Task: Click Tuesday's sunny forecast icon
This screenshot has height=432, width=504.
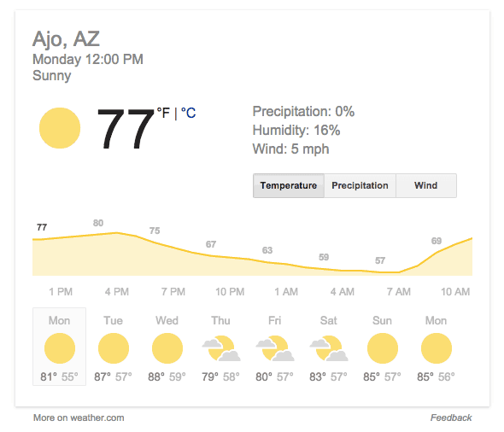Action: [114, 348]
